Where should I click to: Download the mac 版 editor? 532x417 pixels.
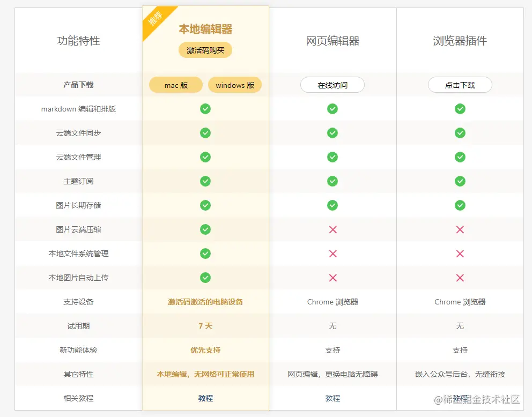[176, 85]
